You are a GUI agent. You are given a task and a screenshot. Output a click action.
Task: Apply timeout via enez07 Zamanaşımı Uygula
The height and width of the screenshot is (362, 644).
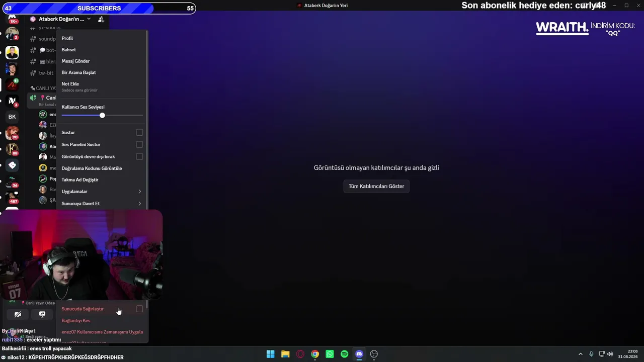pyautogui.click(x=102, y=332)
